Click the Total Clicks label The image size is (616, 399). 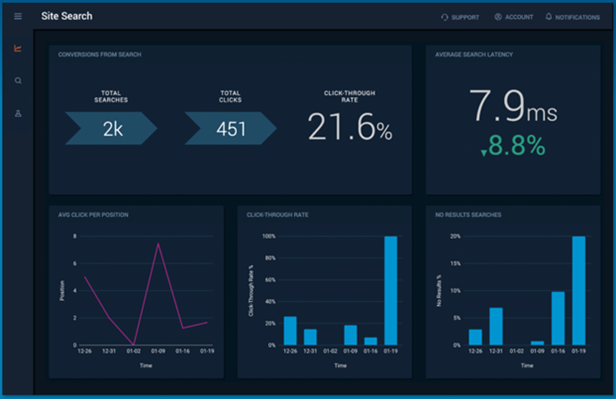pyautogui.click(x=230, y=97)
